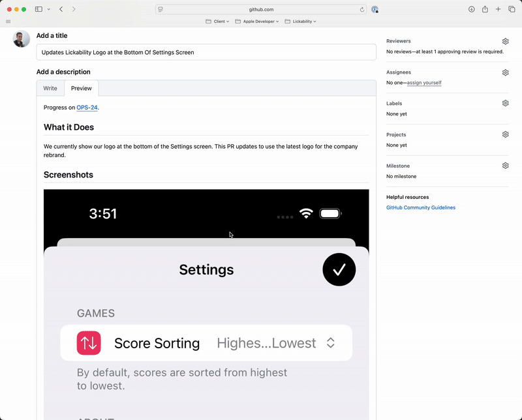Click the assign yourself link
Image resolution: width=522 pixels, height=420 pixels.
424,83
